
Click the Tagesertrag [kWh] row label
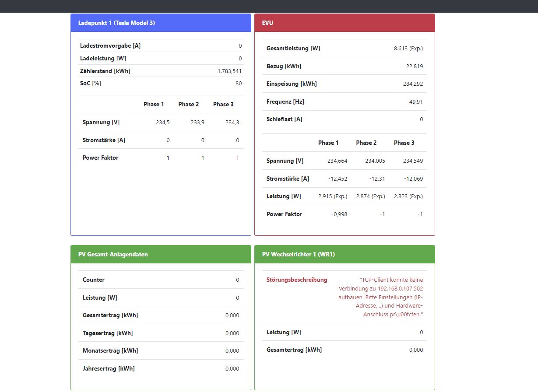click(108, 333)
